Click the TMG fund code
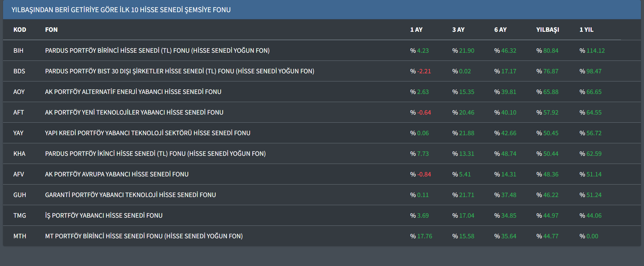The width and height of the screenshot is (644, 266). point(20,216)
